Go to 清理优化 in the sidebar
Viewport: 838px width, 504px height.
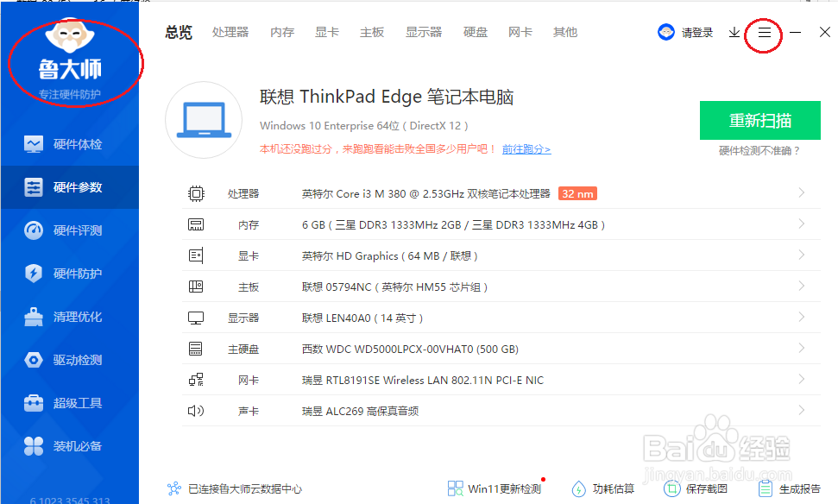(70, 317)
